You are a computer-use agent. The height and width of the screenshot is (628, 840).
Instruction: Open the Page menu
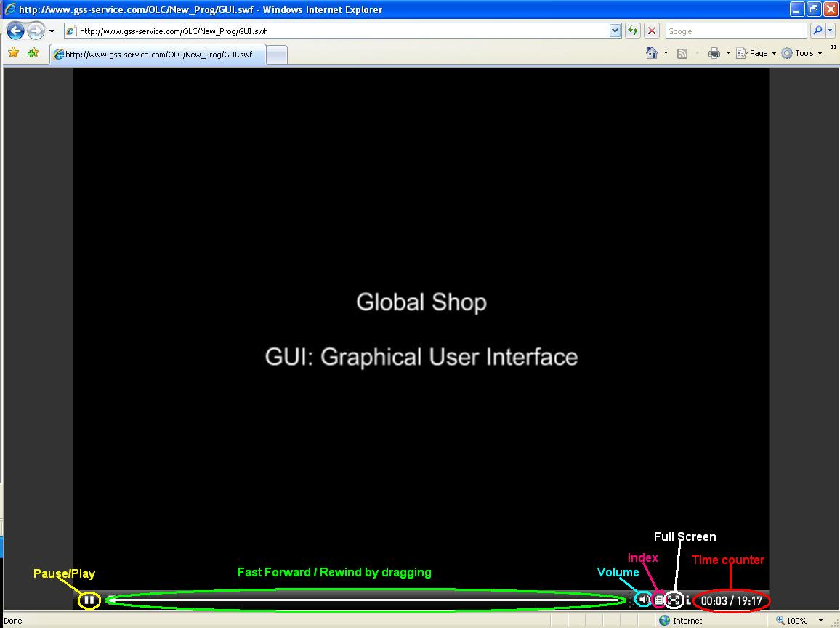[x=756, y=53]
